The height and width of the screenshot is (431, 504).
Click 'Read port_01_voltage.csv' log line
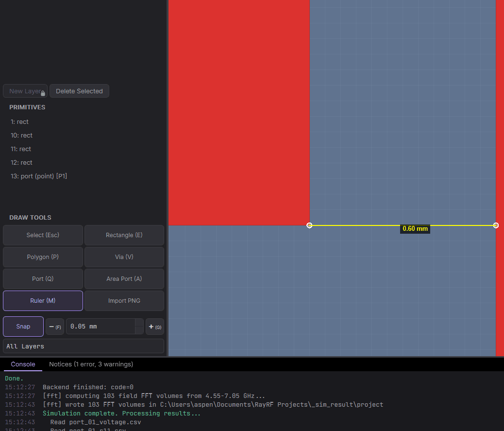click(x=96, y=422)
